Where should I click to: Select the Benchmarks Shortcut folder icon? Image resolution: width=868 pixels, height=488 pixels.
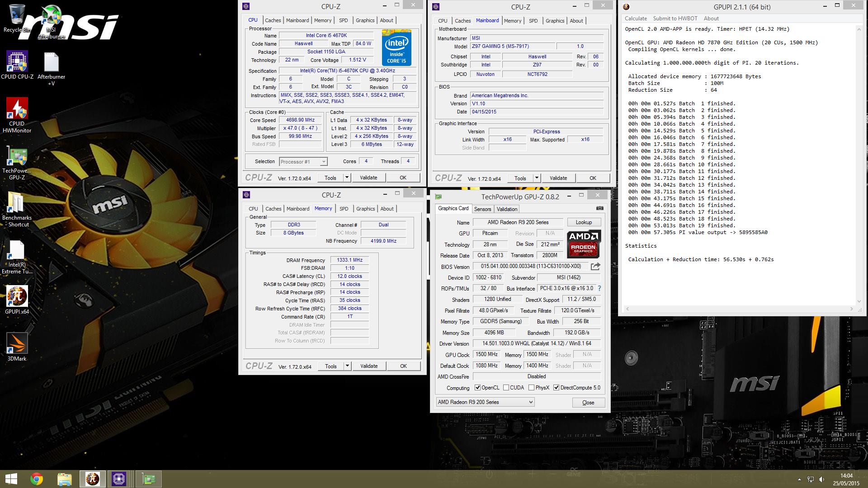click(17, 209)
